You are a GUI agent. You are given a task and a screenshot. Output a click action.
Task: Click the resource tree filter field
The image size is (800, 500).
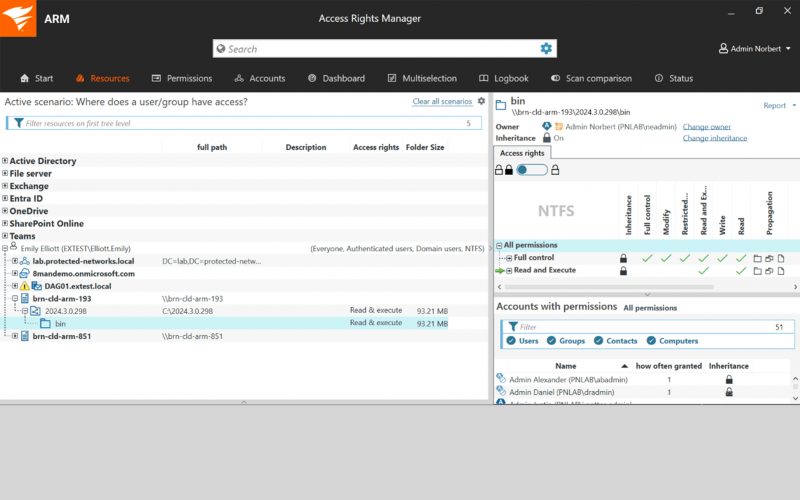click(x=244, y=123)
